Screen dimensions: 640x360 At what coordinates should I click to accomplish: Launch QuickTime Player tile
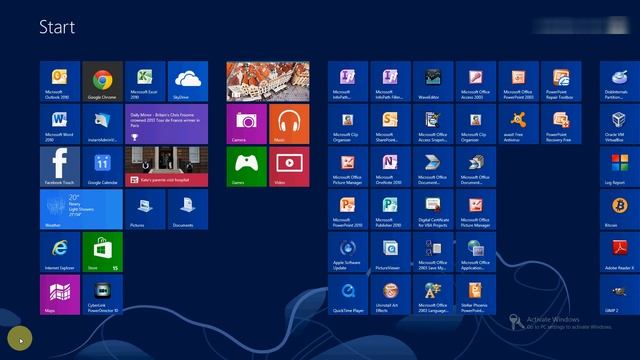(348, 295)
